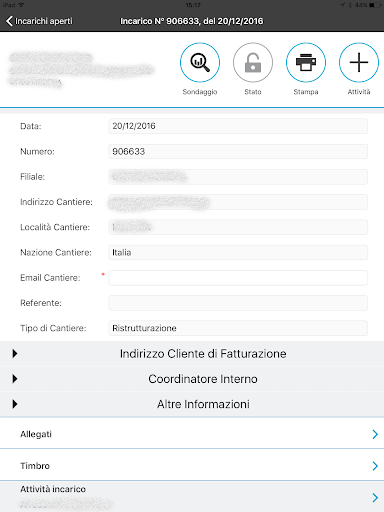The image size is (384, 512).
Task: Click the Nazione Cantiere field showing Italia
Action: point(238,252)
